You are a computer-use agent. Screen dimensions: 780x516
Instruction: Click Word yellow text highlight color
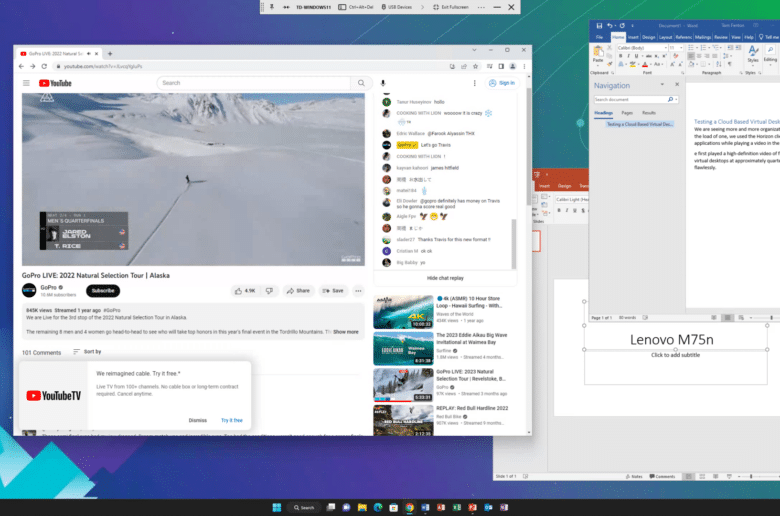632,65
